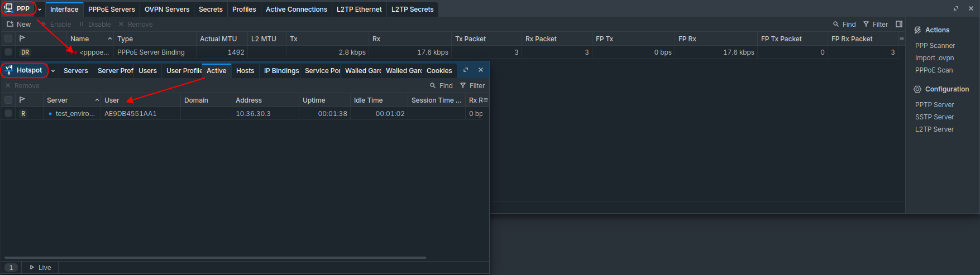Screen dimensions: 980x275
Task: Click the Hotspot window icon
Action: click(9, 70)
